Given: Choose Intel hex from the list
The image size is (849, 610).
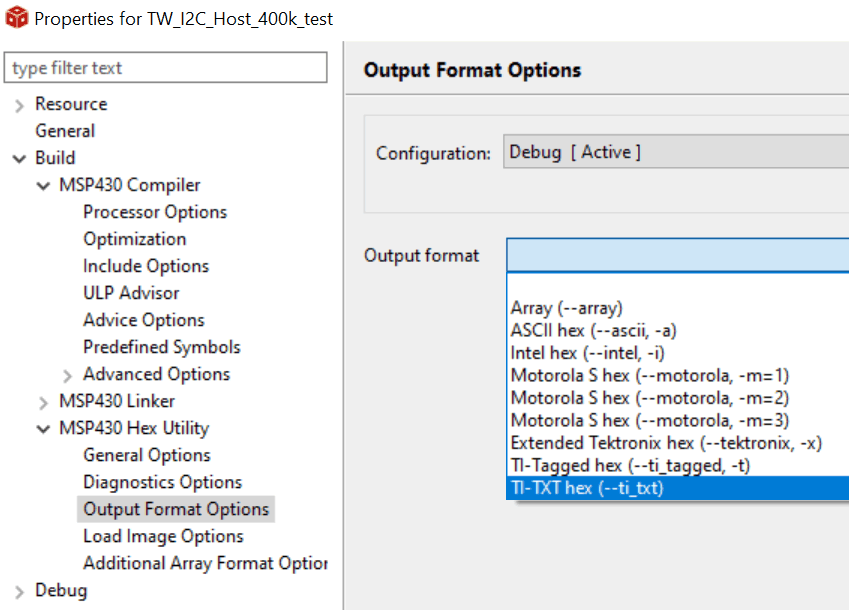Looking at the screenshot, I should coord(587,353).
